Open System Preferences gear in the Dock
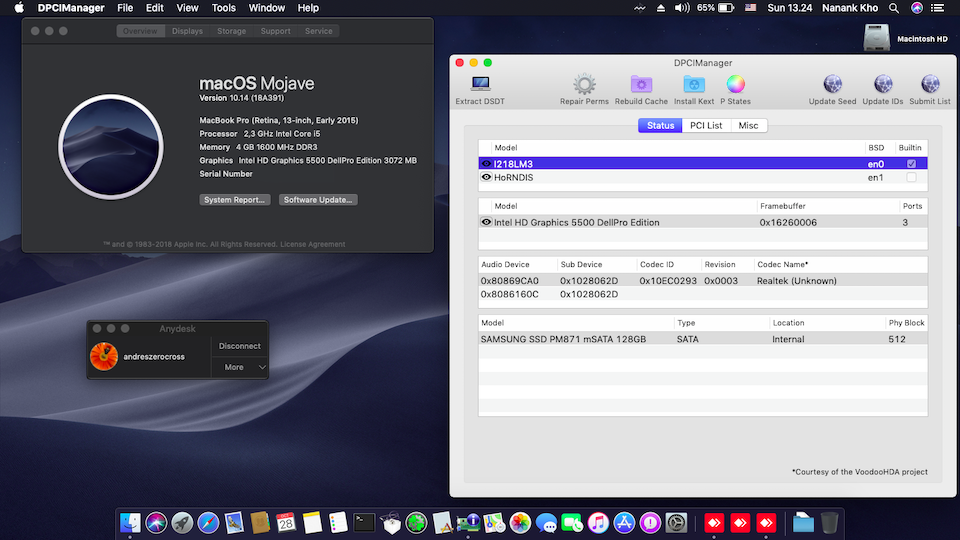960x540 pixels. [x=676, y=523]
